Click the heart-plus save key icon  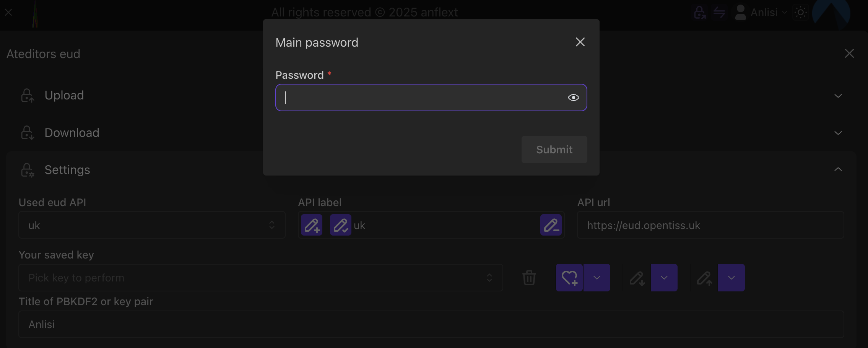coord(569,278)
